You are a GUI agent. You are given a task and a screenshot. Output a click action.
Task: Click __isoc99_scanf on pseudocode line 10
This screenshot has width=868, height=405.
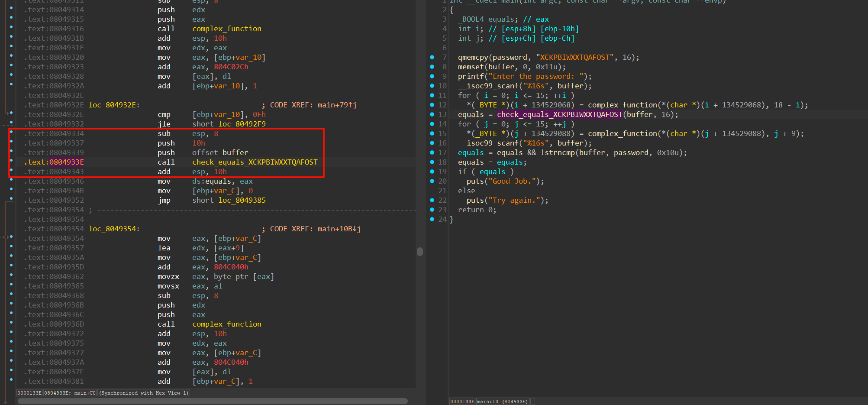(x=488, y=86)
